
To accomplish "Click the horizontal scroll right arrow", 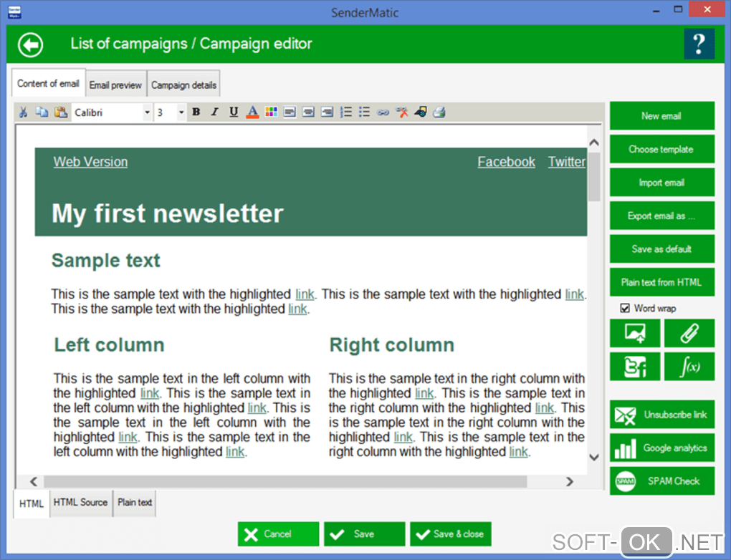I will tap(570, 481).
